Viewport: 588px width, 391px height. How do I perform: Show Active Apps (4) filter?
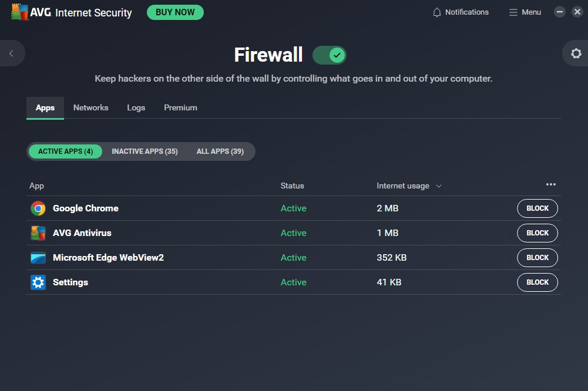[66, 151]
